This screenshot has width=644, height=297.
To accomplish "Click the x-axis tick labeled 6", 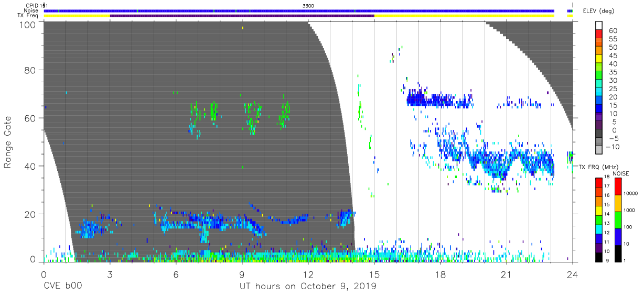I will [176, 274].
